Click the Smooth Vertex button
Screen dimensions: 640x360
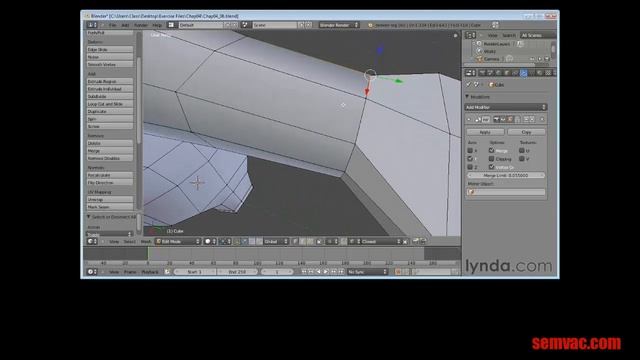tap(110, 64)
